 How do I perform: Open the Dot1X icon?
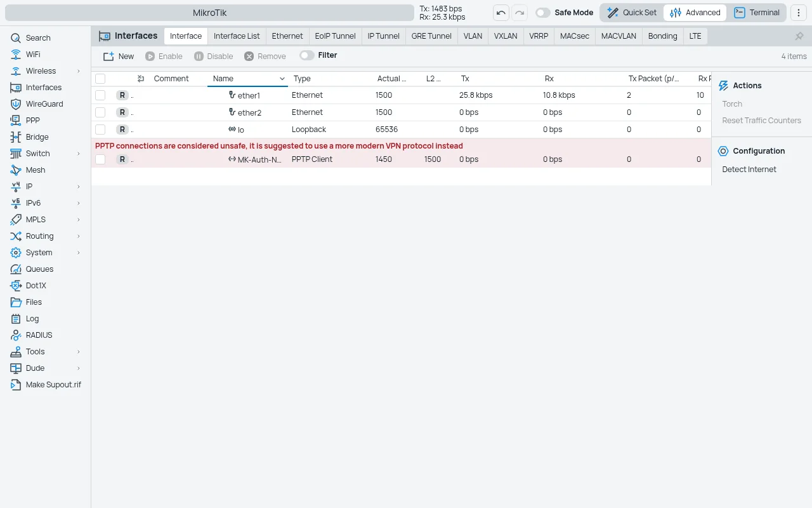point(16,286)
